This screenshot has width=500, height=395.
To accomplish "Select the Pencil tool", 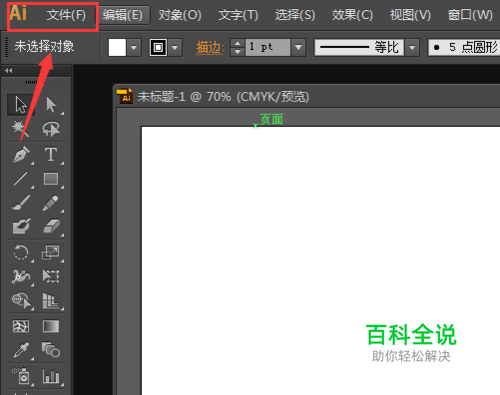I will [x=51, y=203].
